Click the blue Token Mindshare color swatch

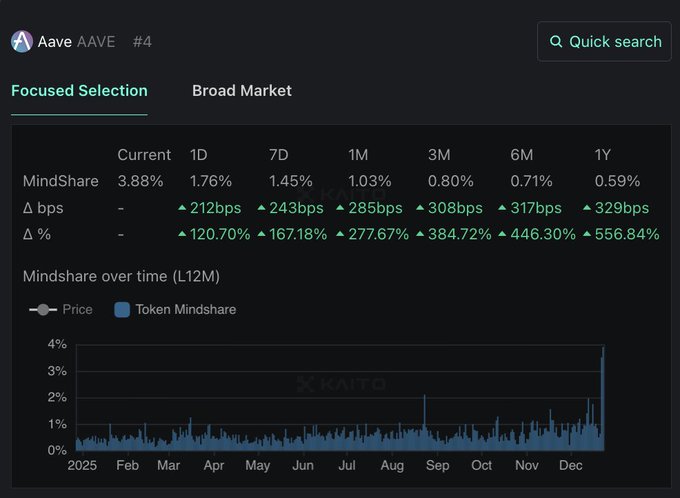tap(122, 310)
